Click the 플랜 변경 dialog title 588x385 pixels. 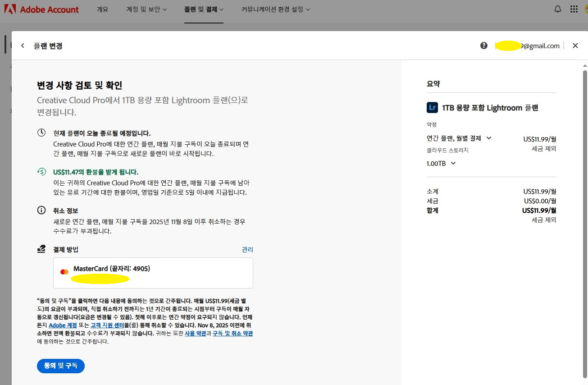click(x=48, y=46)
